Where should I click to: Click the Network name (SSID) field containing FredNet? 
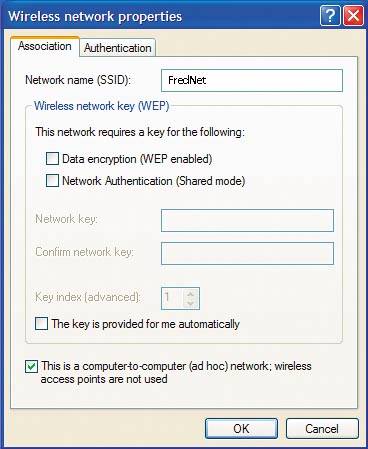pyautogui.click(x=252, y=80)
